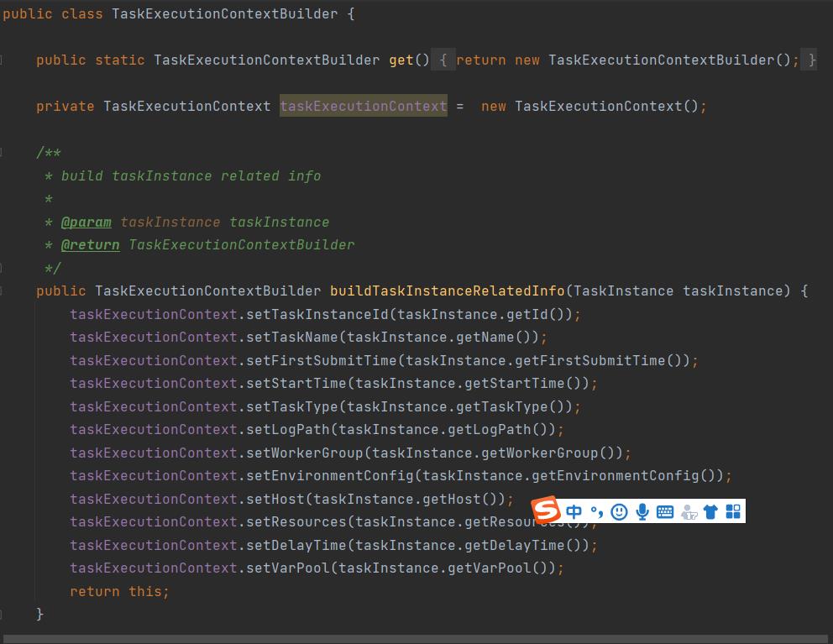Click the highlighted taskExecutionContext field declaration

pos(364,107)
